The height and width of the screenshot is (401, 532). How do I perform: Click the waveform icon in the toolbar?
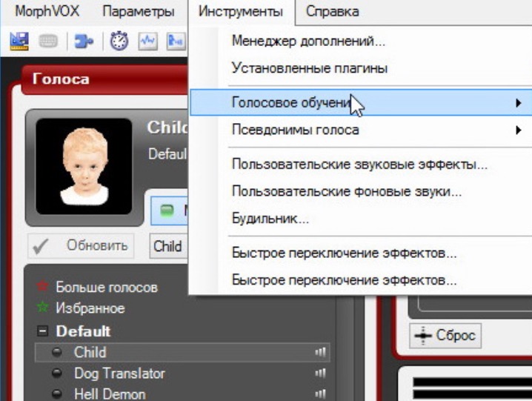coord(147,41)
